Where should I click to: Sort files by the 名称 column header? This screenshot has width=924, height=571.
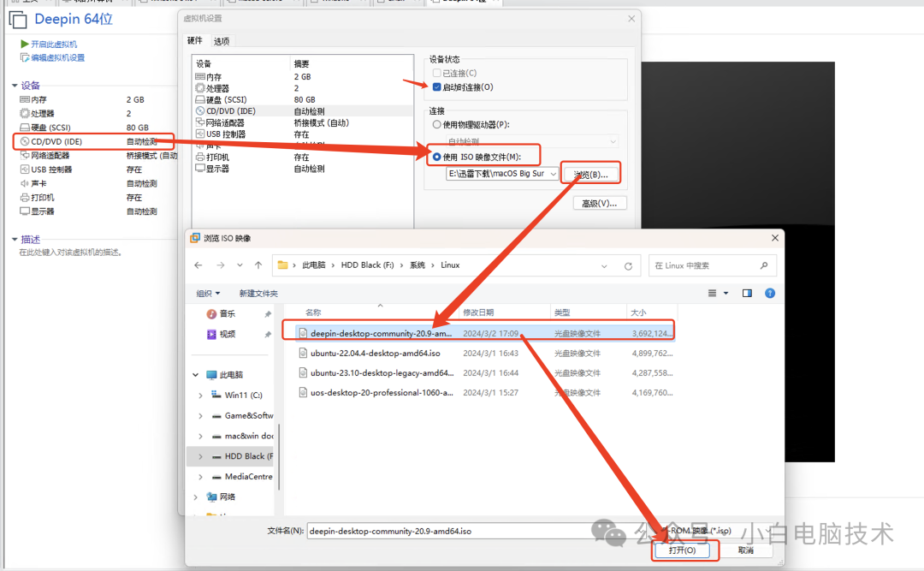tap(313, 312)
